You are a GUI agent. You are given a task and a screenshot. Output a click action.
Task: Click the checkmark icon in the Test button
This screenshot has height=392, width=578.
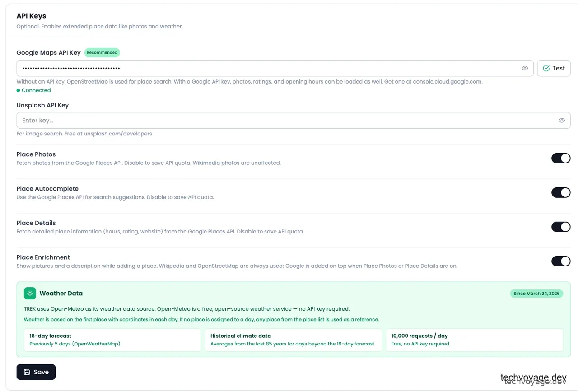[546, 68]
